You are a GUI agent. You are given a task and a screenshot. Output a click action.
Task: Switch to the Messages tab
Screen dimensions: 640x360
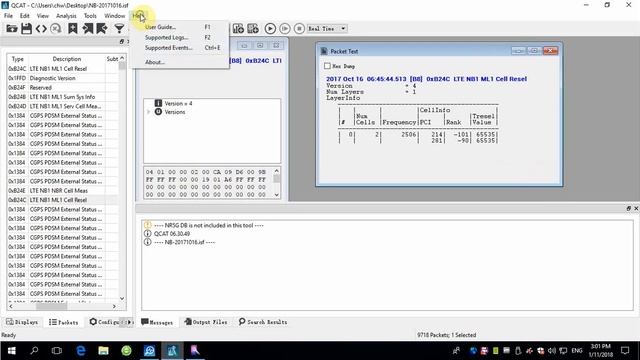click(x=157, y=322)
